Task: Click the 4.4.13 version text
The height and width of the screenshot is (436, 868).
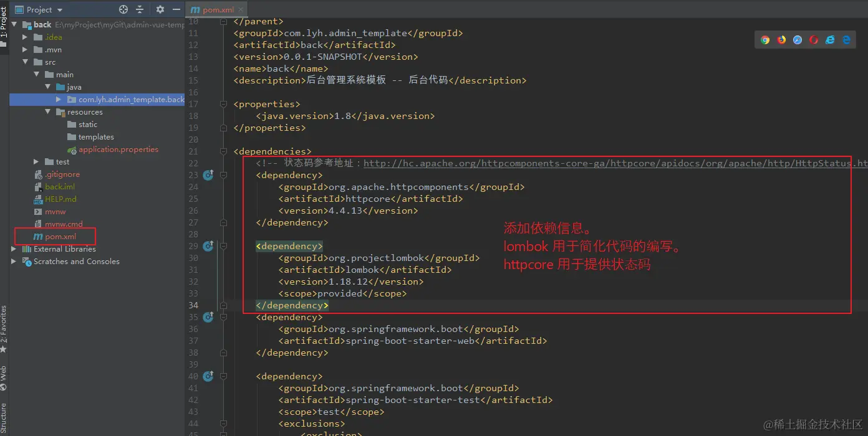Action: [x=345, y=211]
